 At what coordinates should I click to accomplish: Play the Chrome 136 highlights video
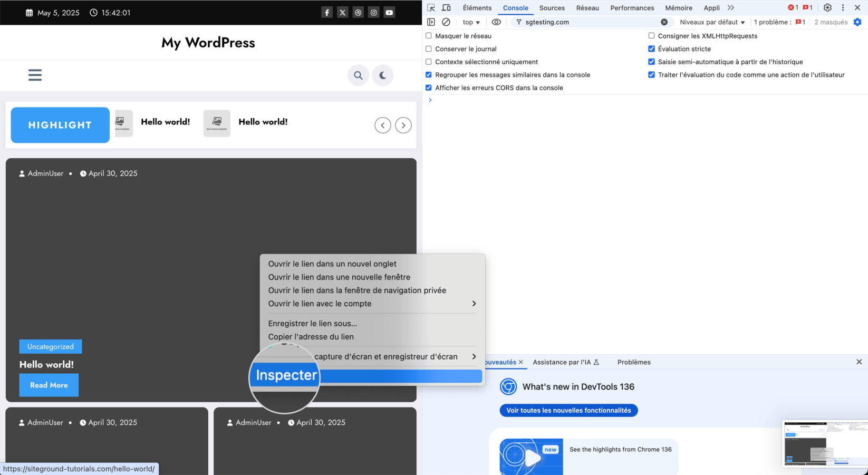tap(532, 457)
